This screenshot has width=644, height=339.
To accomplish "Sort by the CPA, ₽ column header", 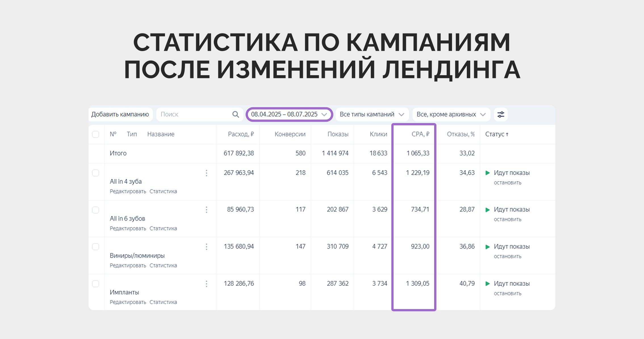I will (420, 134).
